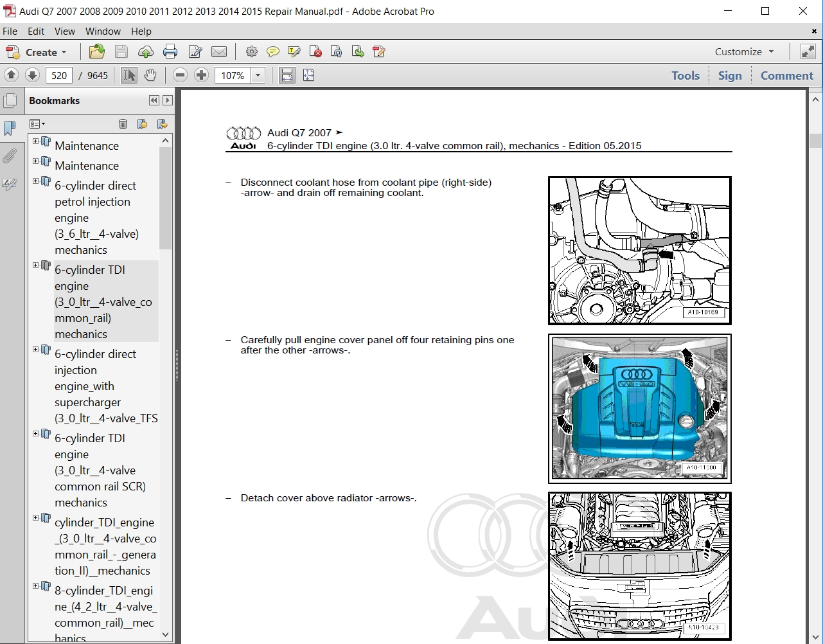The height and width of the screenshot is (644, 823).
Task: Click the single right-arrow button in Bookmarks header
Action: pos(168,100)
